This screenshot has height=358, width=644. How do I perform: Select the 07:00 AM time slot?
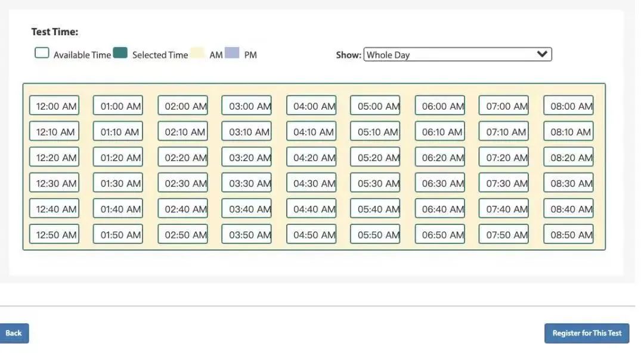503,106
